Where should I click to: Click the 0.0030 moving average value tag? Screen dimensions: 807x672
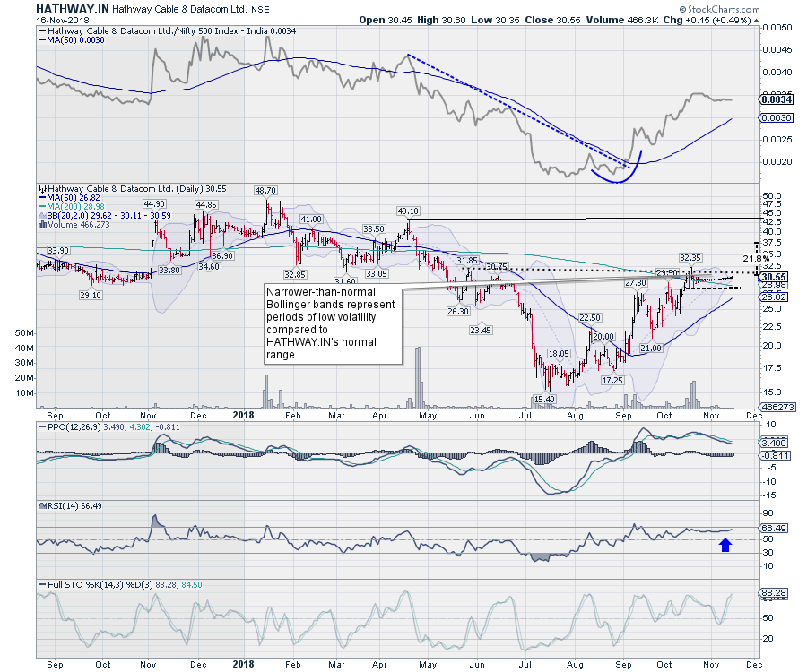click(777, 117)
